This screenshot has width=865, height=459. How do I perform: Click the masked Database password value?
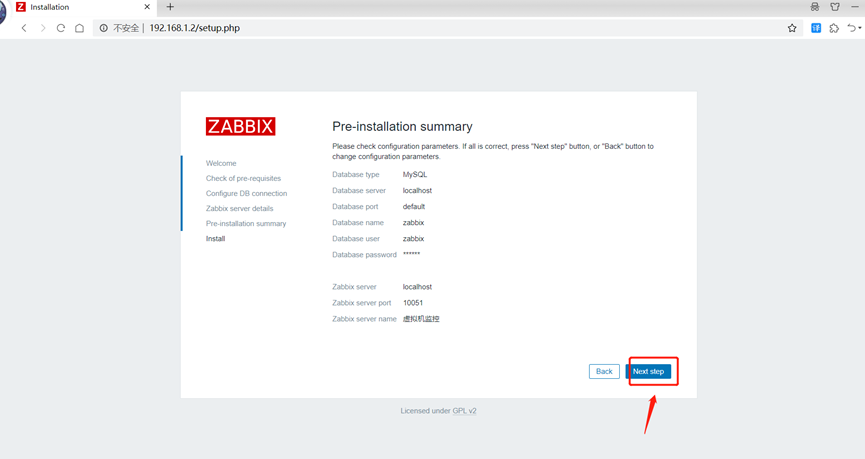click(412, 254)
